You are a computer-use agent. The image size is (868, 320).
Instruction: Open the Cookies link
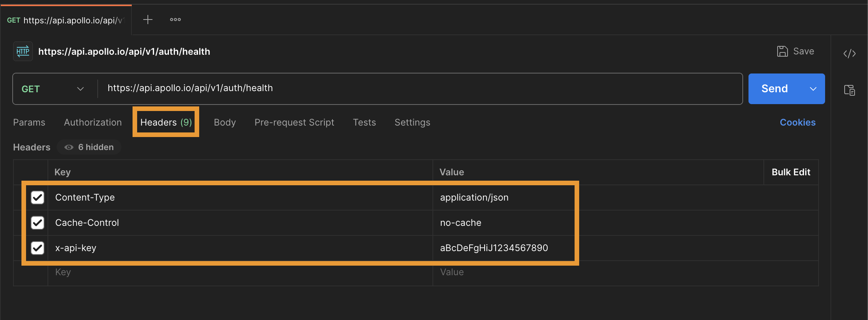pyautogui.click(x=798, y=122)
